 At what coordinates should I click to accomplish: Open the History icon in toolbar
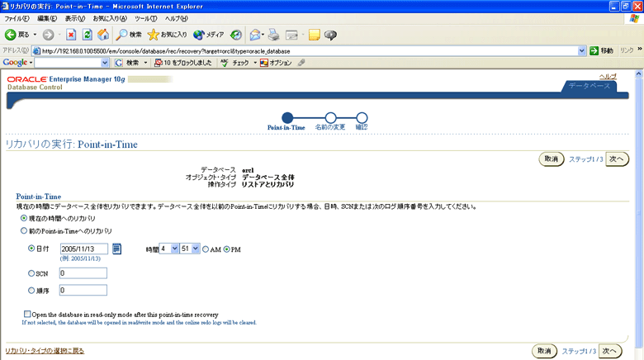pos(236,35)
